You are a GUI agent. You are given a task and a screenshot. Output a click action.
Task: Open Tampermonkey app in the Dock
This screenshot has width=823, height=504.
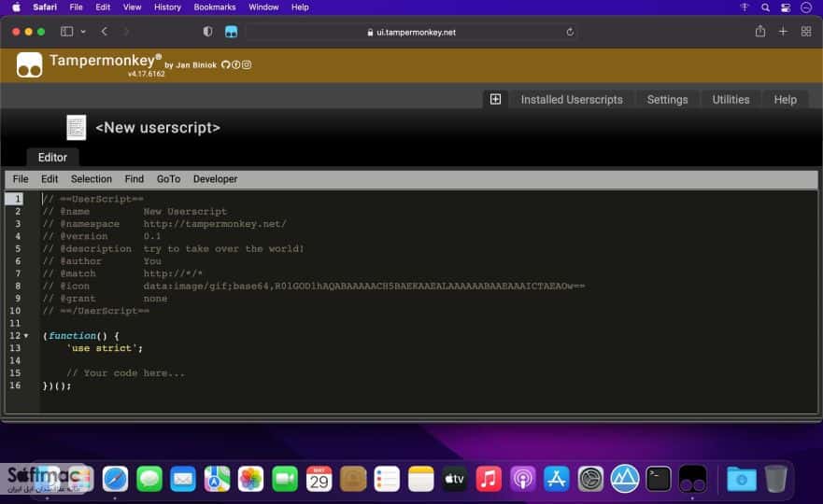pos(692,479)
